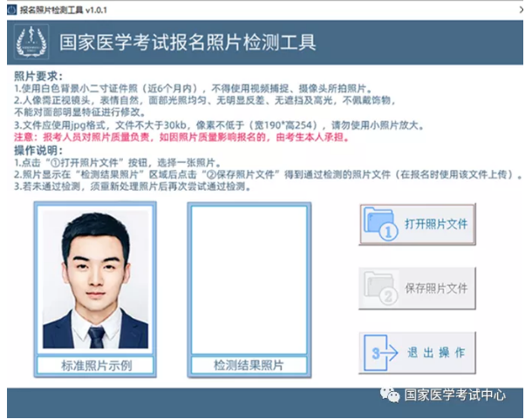Click the medical exam emblem in the header
Image resolution: width=532 pixels, height=419 pixels.
tap(31, 42)
